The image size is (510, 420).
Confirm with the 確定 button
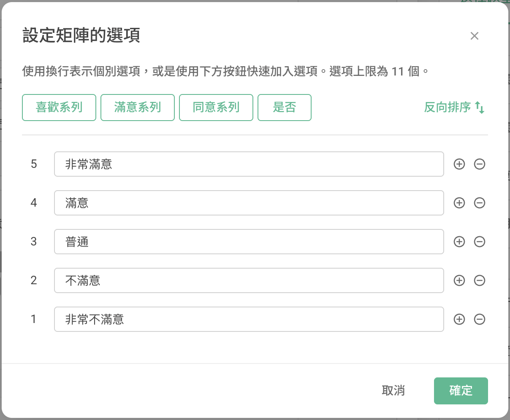click(461, 391)
